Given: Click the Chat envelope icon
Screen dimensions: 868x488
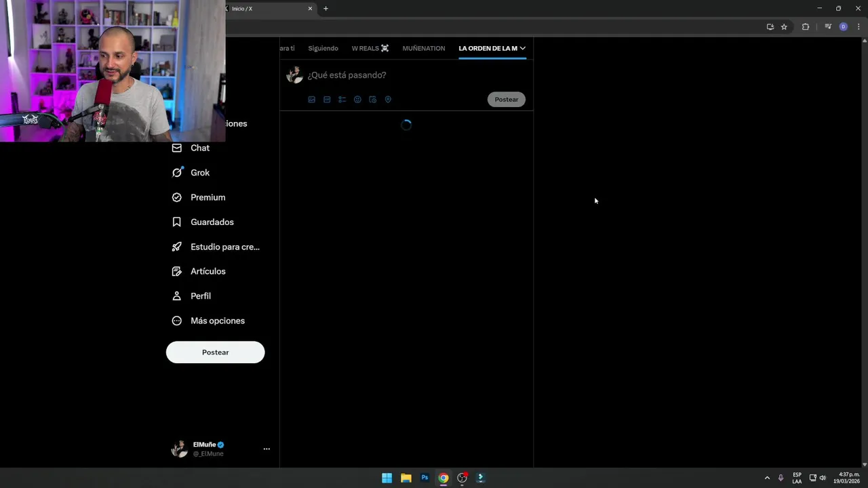Looking at the screenshot, I should [x=177, y=148].
